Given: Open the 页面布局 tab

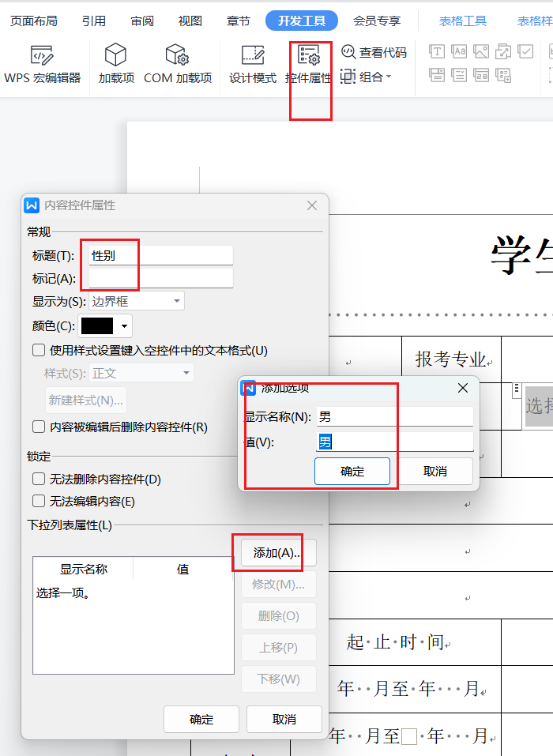Looking at the screenshot, I should pyautogui.click(x=34, y=21).
